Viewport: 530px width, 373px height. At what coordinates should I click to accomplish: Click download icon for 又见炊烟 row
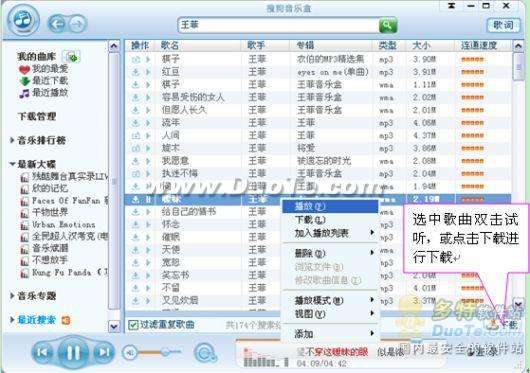tap(136, 300)
